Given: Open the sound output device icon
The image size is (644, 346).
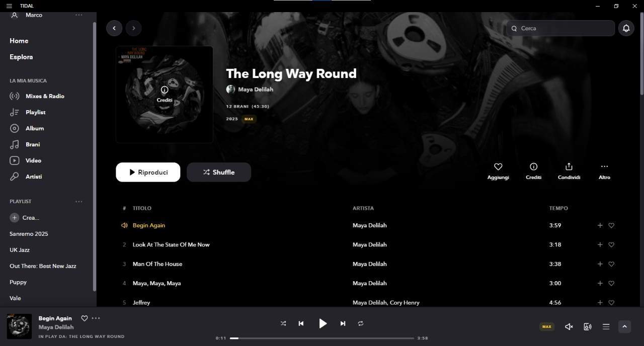Looking at the screenshot, I should (x=587, y=326).
